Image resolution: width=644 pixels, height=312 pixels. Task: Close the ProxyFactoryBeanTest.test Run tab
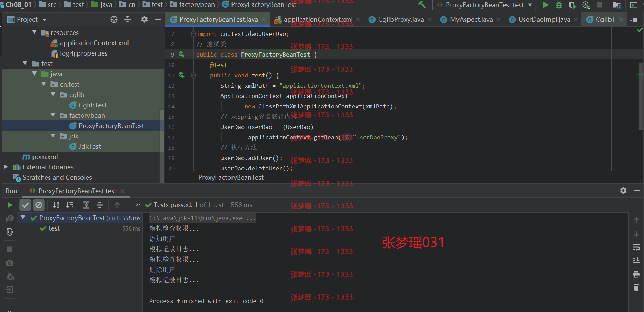(122, 191)
